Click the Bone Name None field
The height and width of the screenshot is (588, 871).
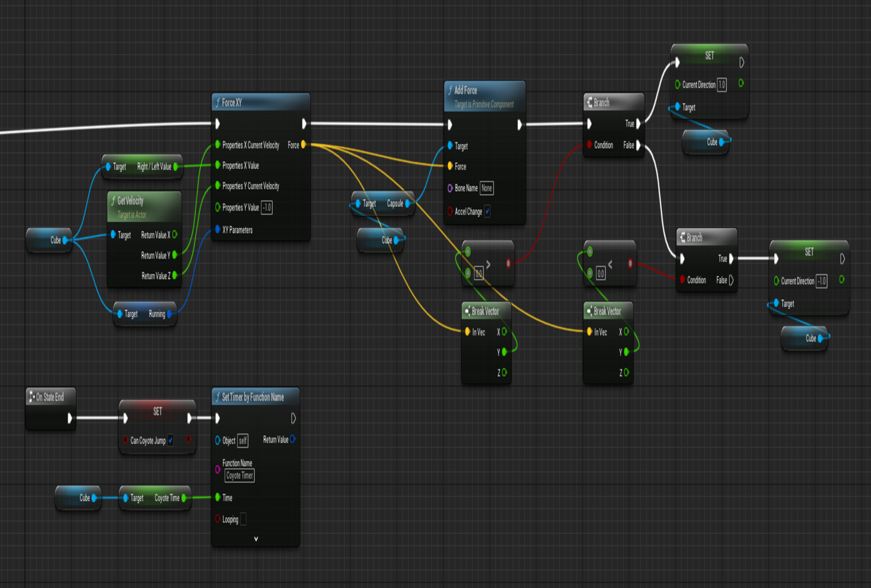487,188
